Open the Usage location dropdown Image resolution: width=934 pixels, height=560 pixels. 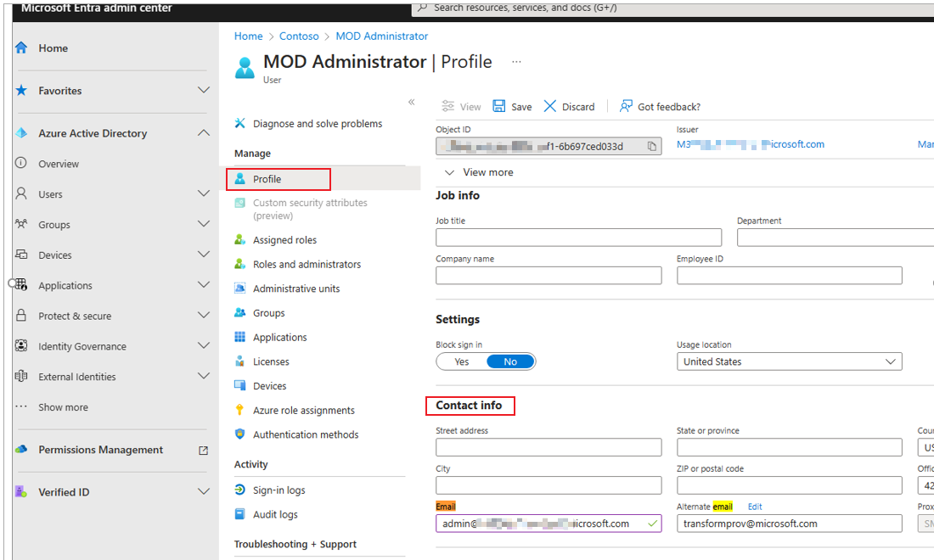point(790,361)
